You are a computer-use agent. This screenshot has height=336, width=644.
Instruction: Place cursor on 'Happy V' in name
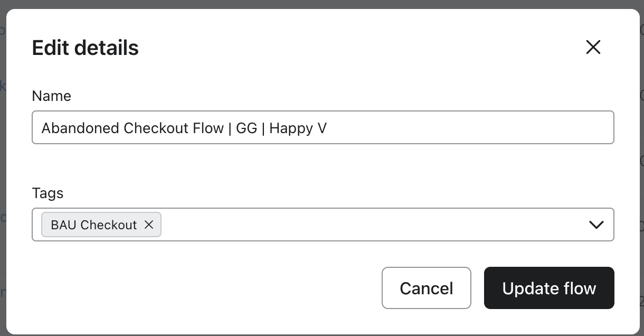[x=298, y=128]
